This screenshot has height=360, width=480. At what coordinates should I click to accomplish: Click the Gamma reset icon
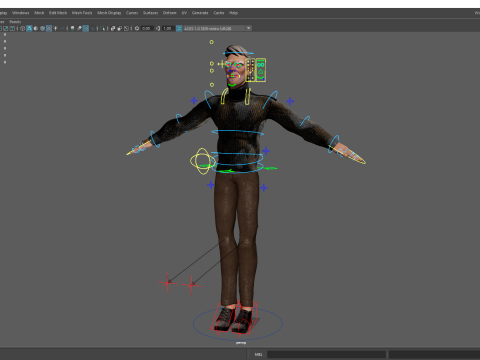point(158,28)
